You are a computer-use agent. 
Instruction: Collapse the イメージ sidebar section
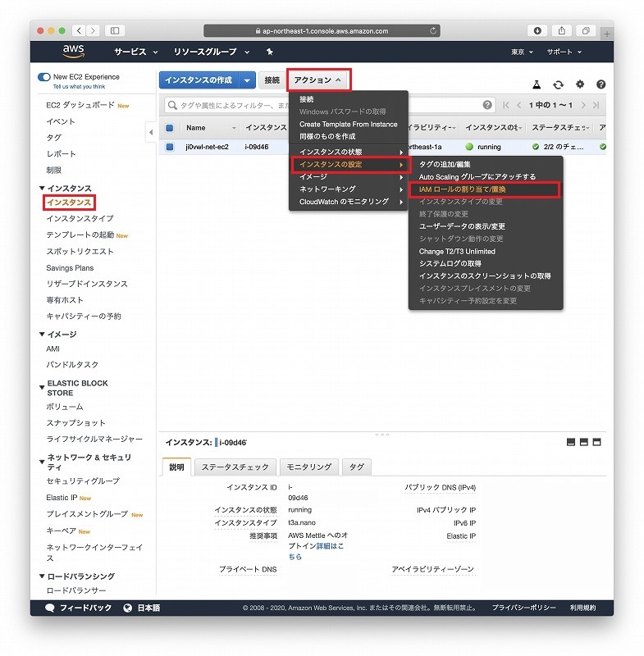[x=42, y=334]
